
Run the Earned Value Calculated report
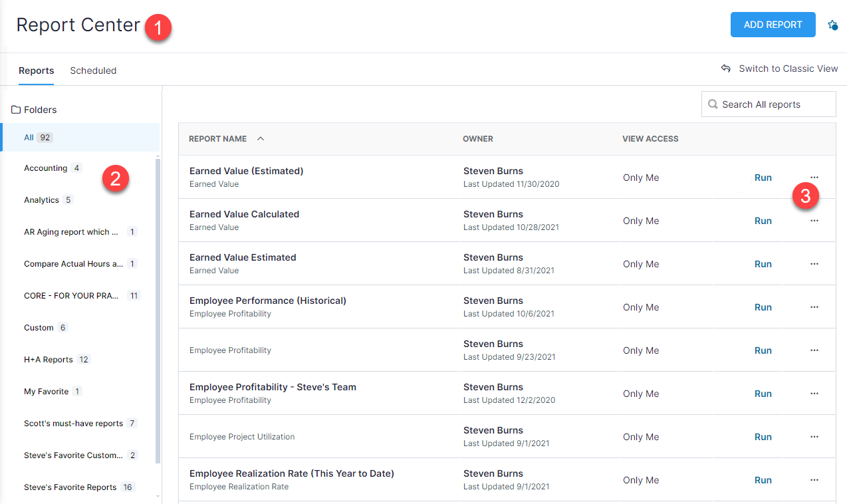(763, 221)
